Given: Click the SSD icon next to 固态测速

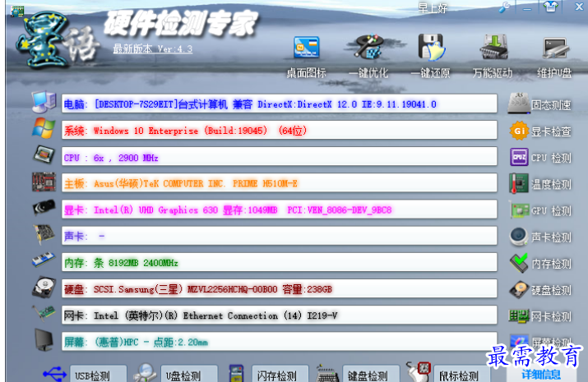Looking at the screenshot, I should click(x=519, y=104).
